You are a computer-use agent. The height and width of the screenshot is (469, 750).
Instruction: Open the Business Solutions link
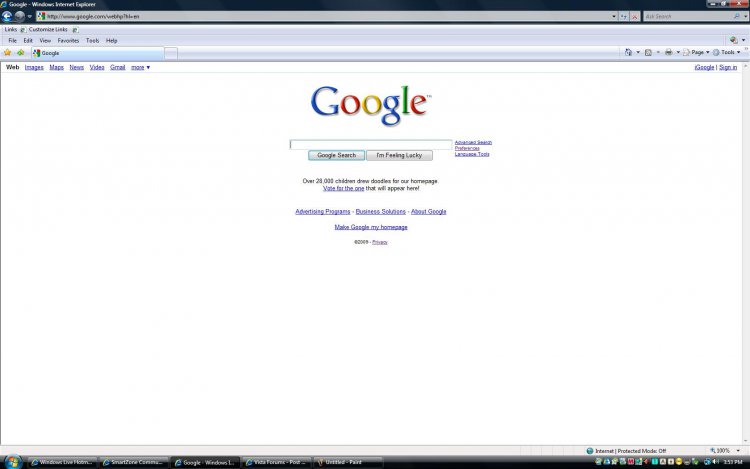point(380,211)
